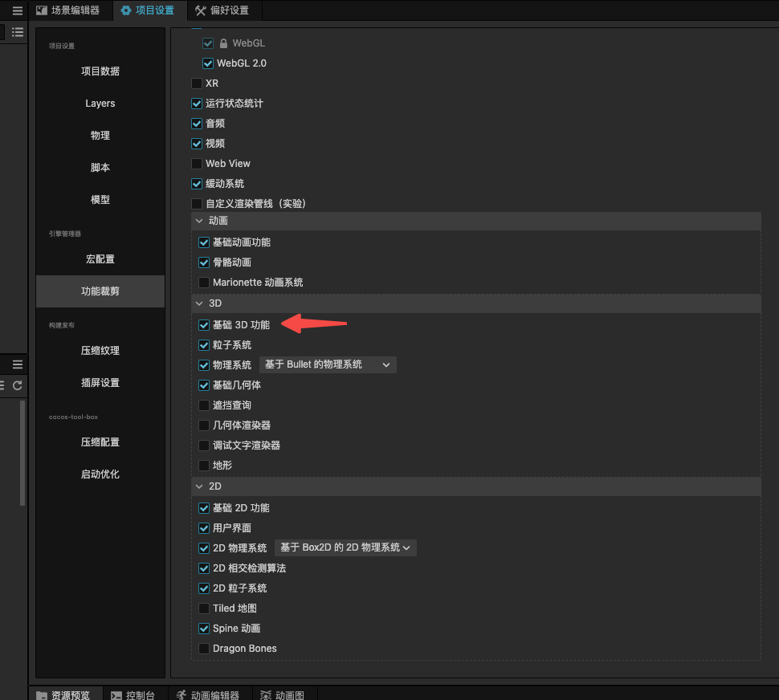This screenshot has height=700, width=779.
Task: Open the 插屏设置 page
Action: click(100, 383)
